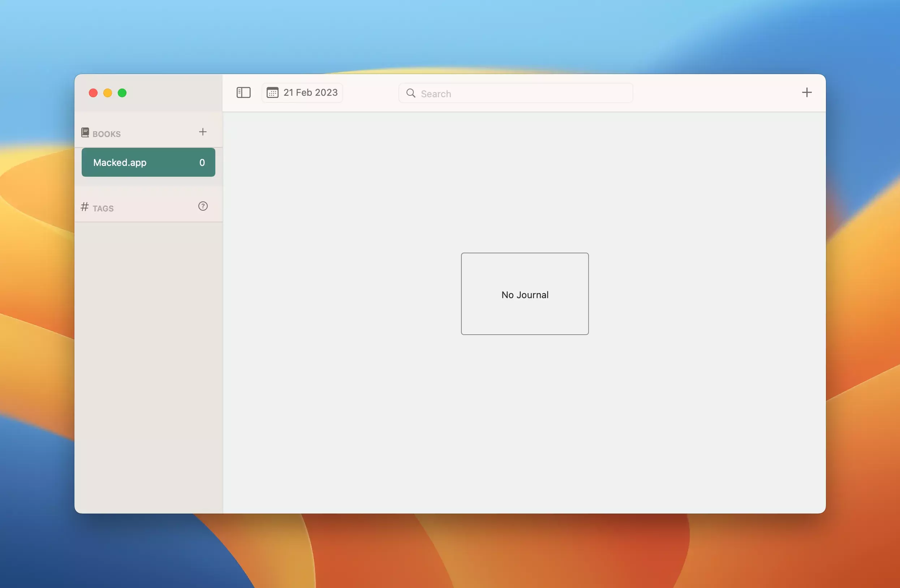Viewport: 900px width, 588px height.
Task: Click the magnifying glass search icon
Action: (x=411, y=93)
